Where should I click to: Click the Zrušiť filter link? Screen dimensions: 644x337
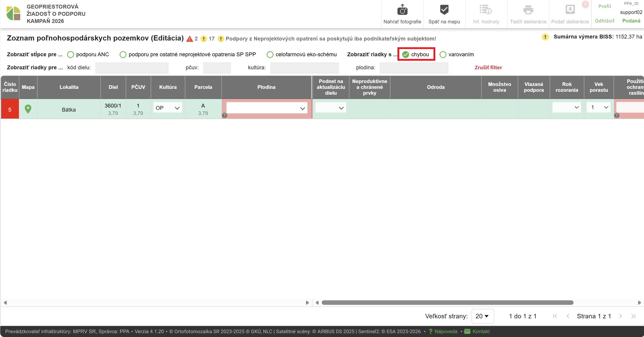point(488,67)
